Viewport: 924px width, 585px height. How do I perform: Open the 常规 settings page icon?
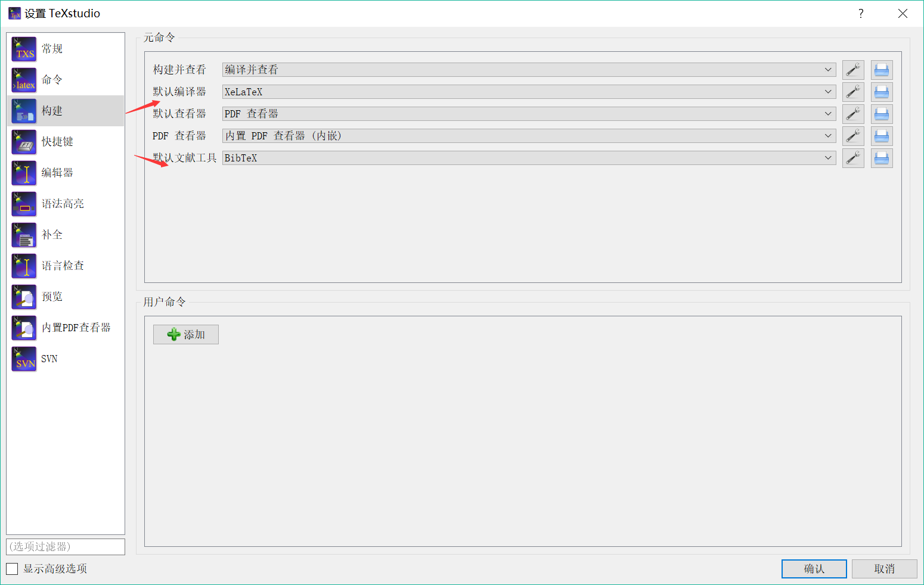coord(24,49)
